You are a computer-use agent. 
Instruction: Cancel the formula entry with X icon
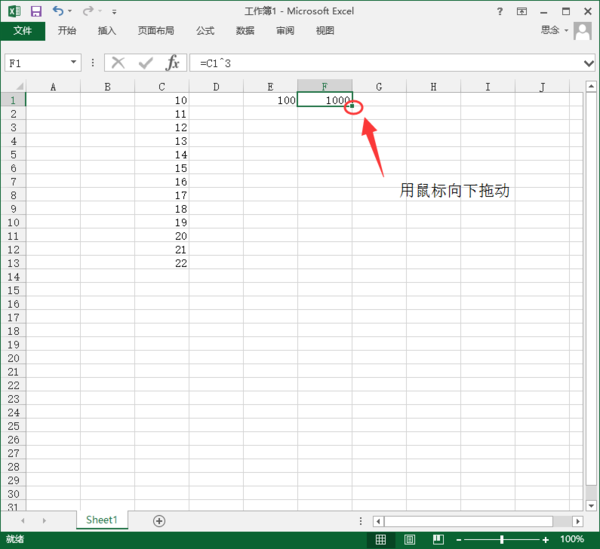118,62
